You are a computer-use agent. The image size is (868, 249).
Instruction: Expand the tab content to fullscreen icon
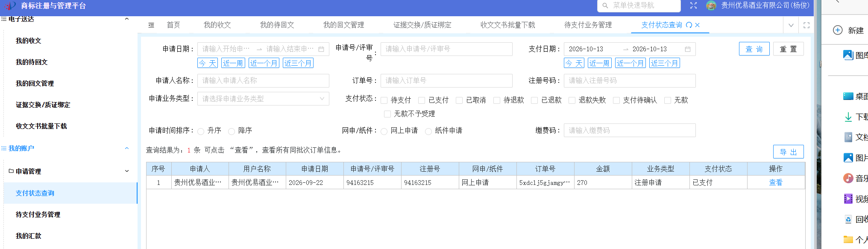coord(806,25)
